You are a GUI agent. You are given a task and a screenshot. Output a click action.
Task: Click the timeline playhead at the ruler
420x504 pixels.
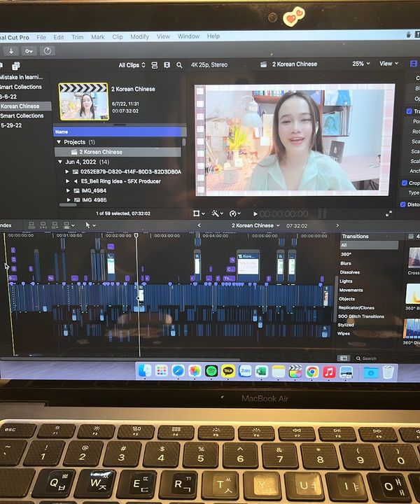tap(136, 236)
